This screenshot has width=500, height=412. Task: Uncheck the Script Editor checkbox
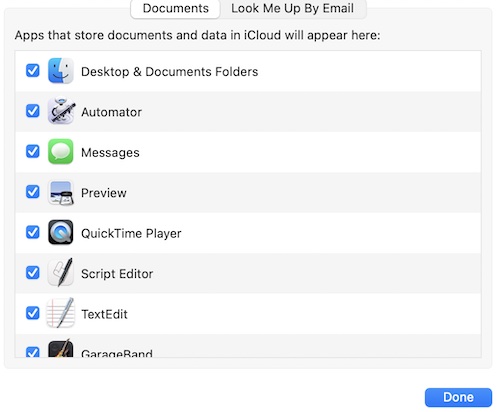coord(33,273)
